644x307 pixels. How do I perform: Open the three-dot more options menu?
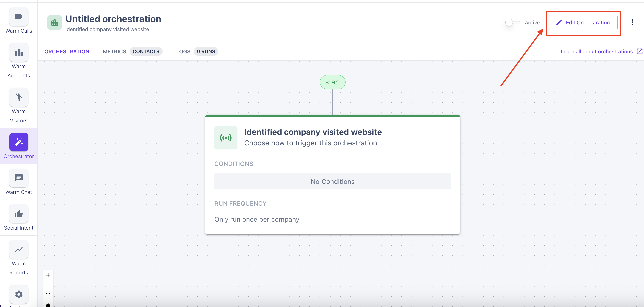pos(632,22)
